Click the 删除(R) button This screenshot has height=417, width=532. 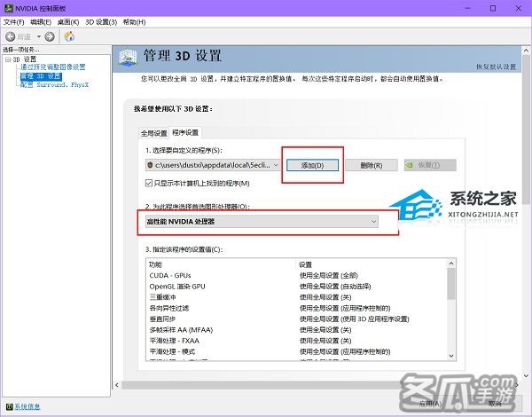[372, 165]
